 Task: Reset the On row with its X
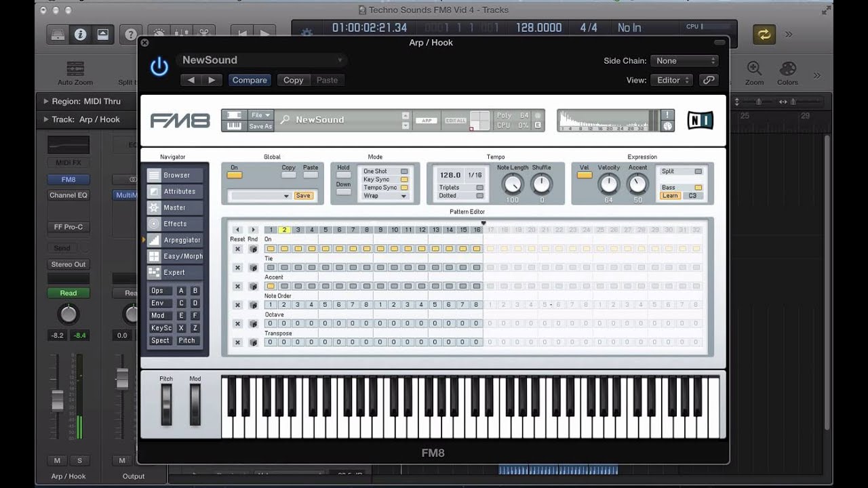click(237, 249)
